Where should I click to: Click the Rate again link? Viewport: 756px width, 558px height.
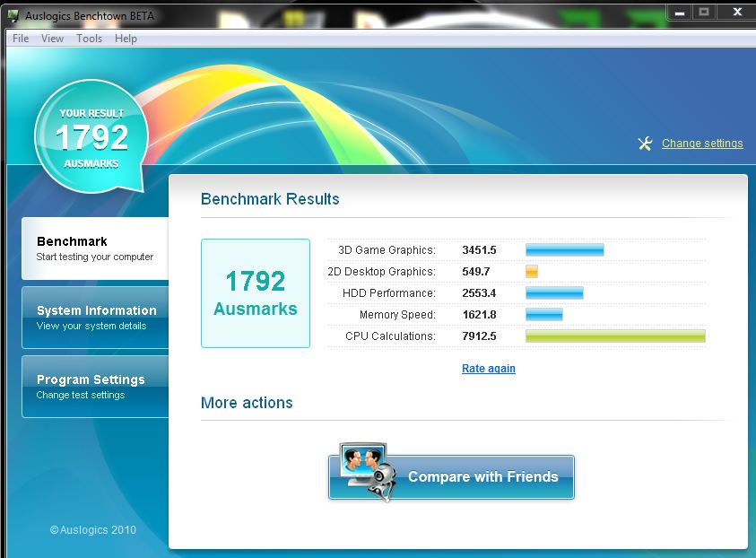489,369
